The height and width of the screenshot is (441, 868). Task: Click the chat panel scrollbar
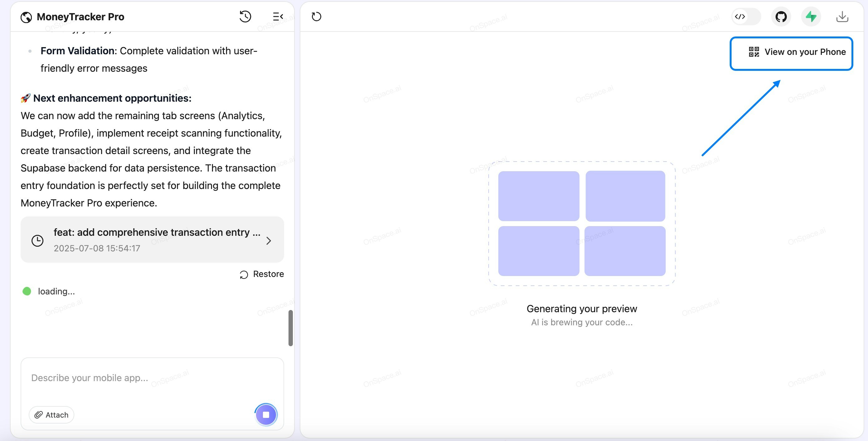coord(290,328)
